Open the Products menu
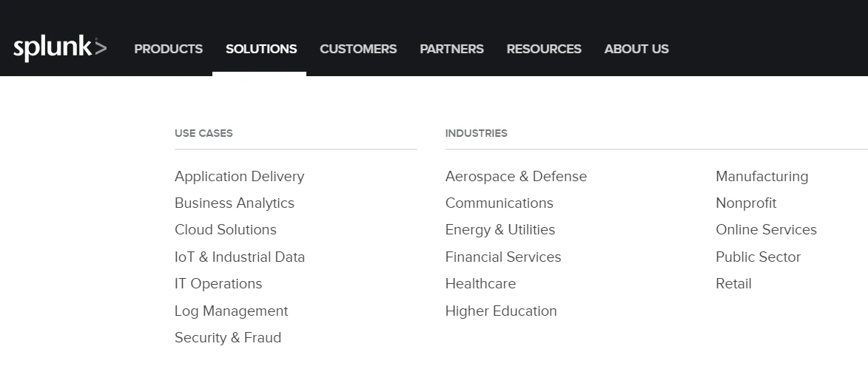868x369 pixels. click(168, 49)
